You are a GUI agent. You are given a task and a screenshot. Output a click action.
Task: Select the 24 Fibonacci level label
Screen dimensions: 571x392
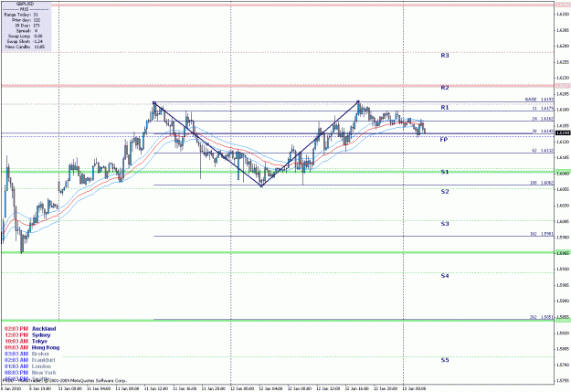(x=543, y=119)
